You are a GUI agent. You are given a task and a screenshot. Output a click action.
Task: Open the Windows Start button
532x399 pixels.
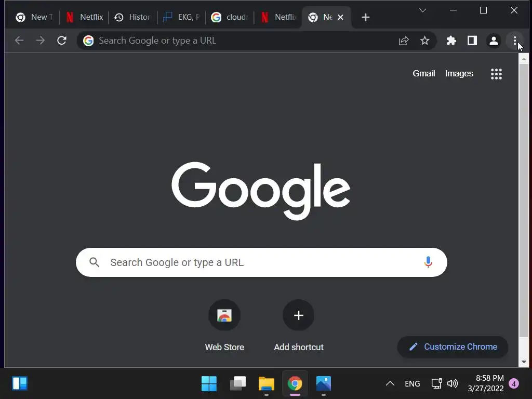pos(209,384)
